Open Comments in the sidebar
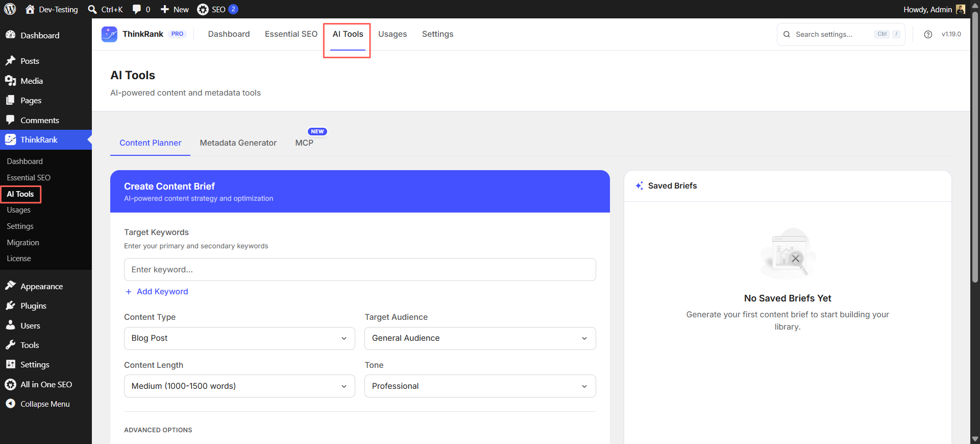The height and width of the screenshot is (444, 980). 46,120
